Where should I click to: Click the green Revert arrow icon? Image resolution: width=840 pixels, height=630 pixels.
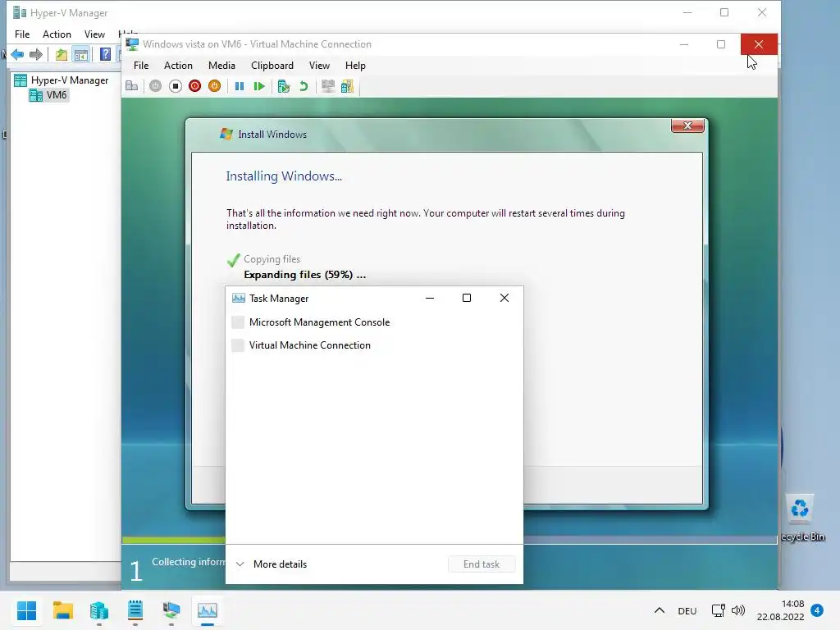304,86
